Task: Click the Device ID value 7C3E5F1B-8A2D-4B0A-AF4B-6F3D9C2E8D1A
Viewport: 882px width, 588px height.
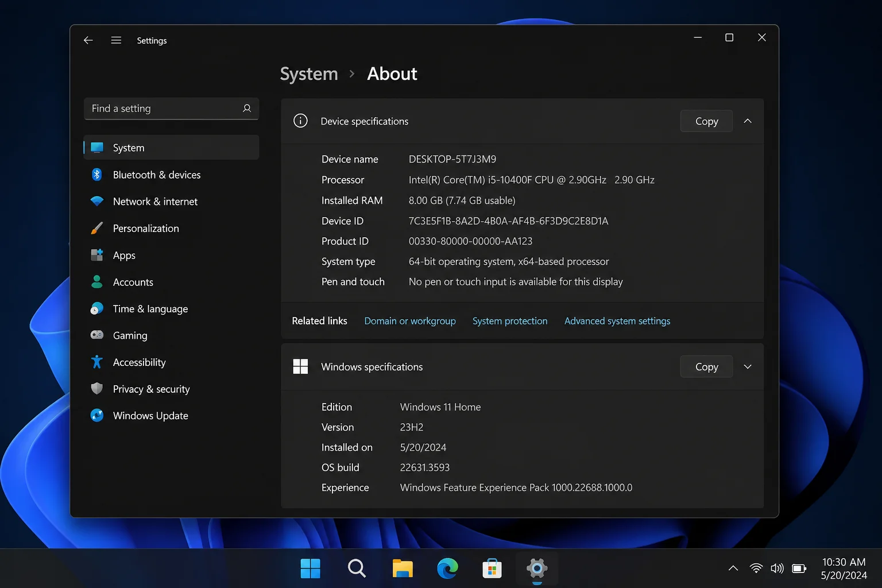Action: click(508, 220)
